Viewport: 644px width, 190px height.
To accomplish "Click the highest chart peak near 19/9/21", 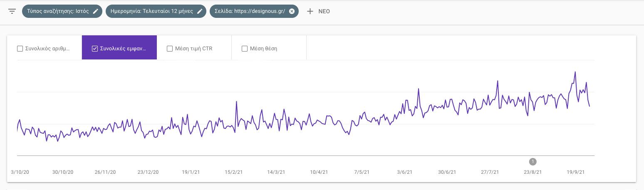I will [x=575, y=72].
